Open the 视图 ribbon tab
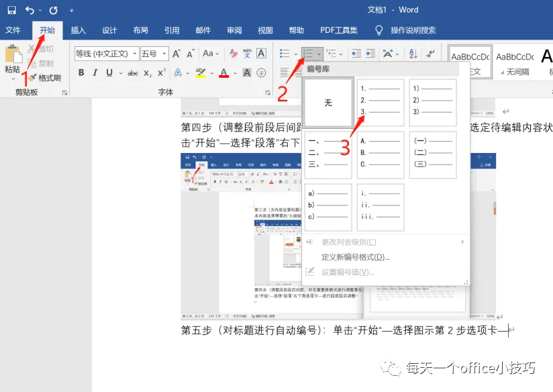 (265, 30)
